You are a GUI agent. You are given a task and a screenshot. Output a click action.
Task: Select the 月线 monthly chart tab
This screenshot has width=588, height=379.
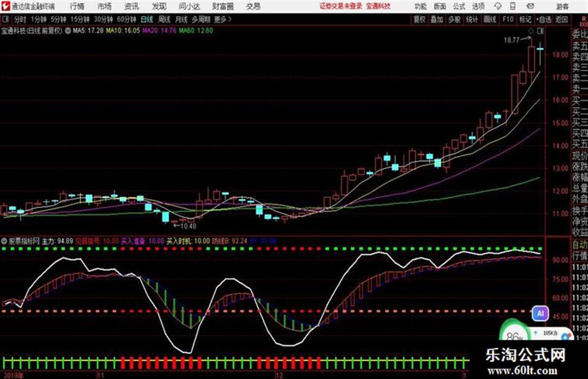[x=181, y=19]
